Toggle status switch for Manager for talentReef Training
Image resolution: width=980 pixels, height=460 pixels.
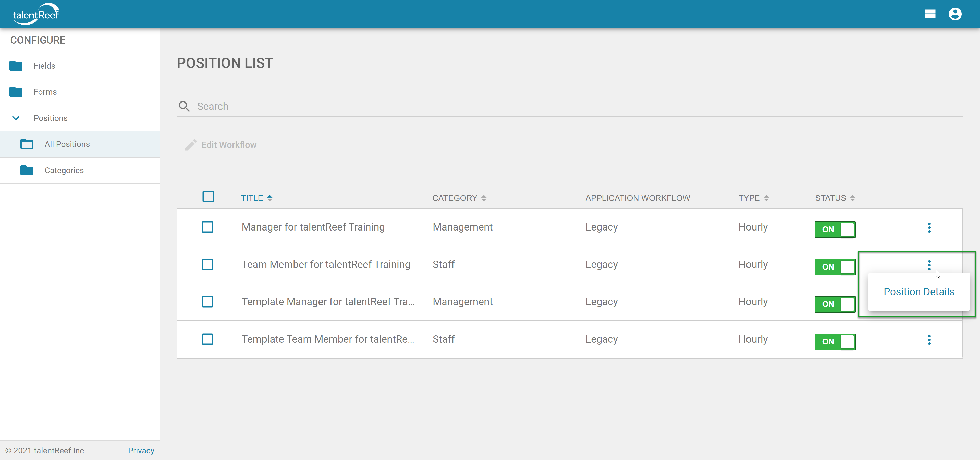coord(835,230)
